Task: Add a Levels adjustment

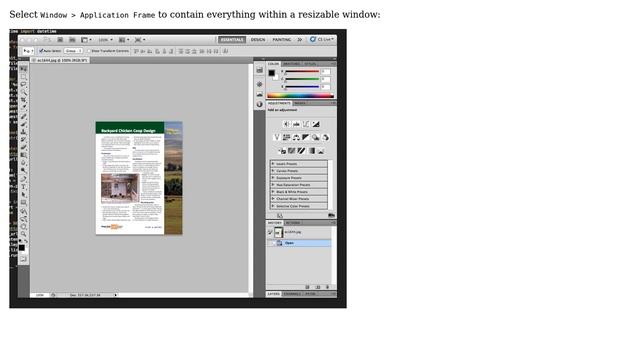Action: point(296,124)
